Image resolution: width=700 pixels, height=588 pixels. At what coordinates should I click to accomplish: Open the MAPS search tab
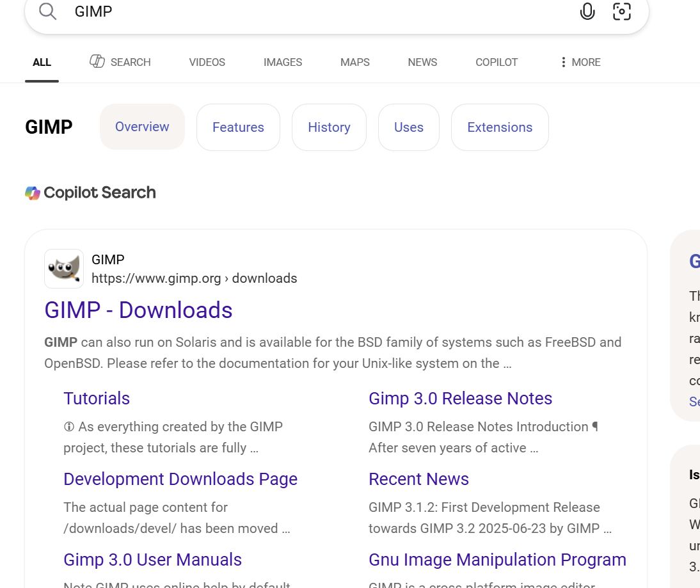click(354, 62)
